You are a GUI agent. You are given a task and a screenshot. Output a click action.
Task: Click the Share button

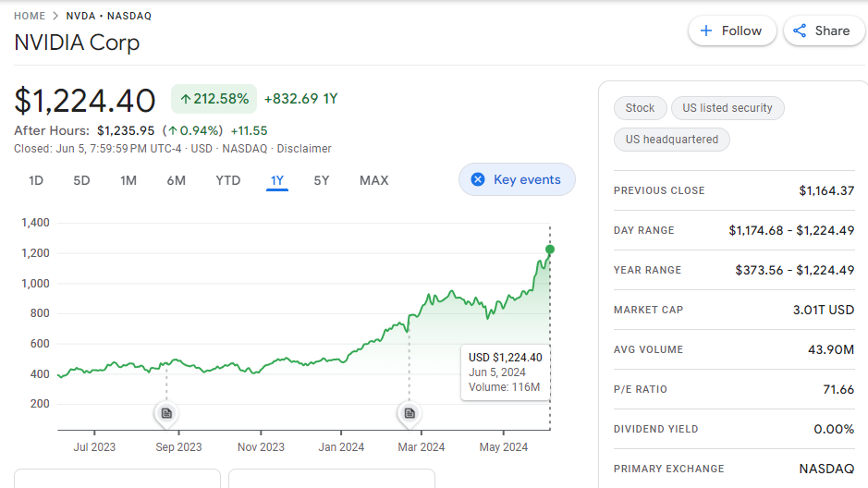tap(823, 31)
